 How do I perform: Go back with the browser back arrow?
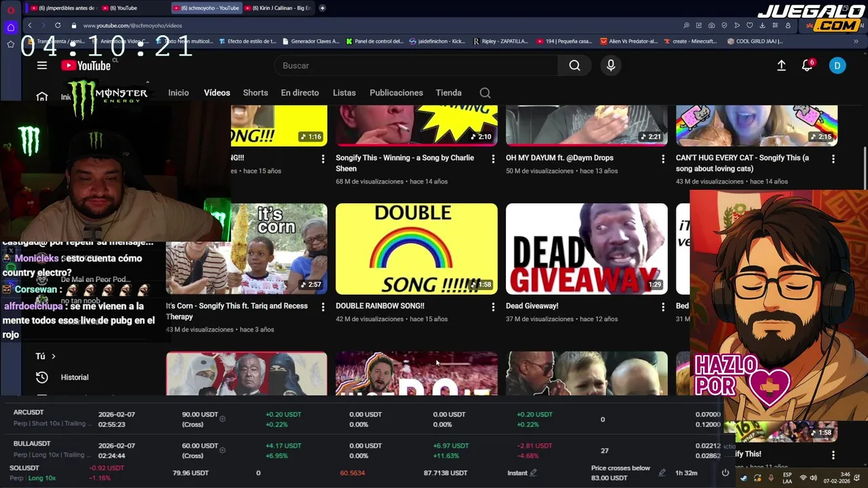tap(30, 25)
